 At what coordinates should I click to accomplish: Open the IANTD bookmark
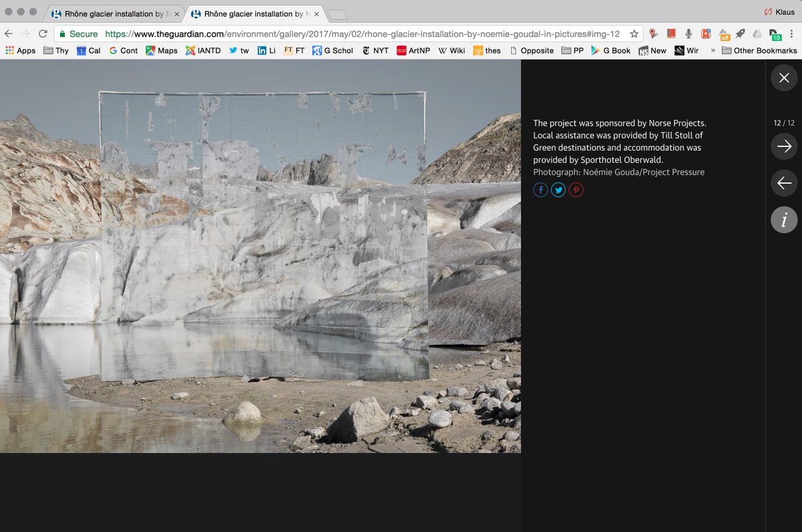203,50
